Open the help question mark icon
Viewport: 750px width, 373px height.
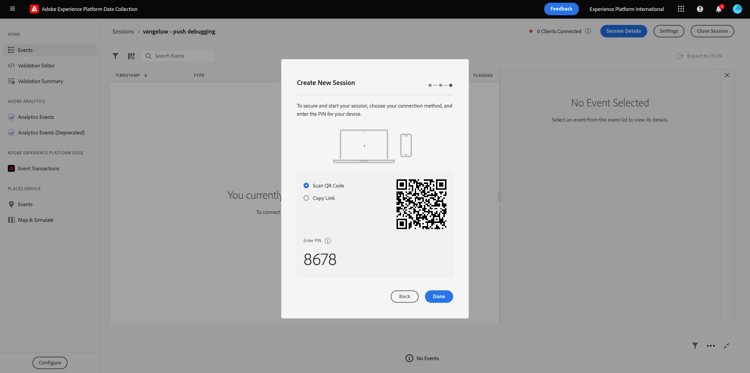700,9
